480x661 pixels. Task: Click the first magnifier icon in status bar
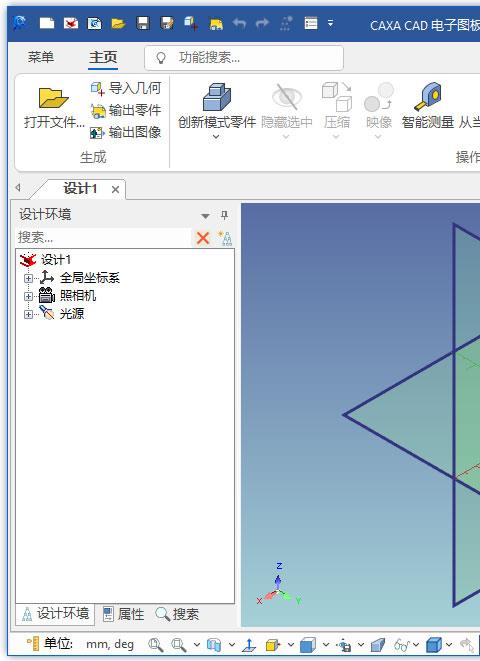(x=156, y=645)
